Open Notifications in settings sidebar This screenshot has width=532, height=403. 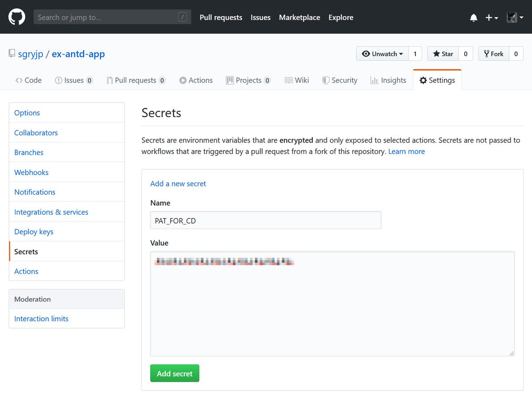(x=66, y=192)
